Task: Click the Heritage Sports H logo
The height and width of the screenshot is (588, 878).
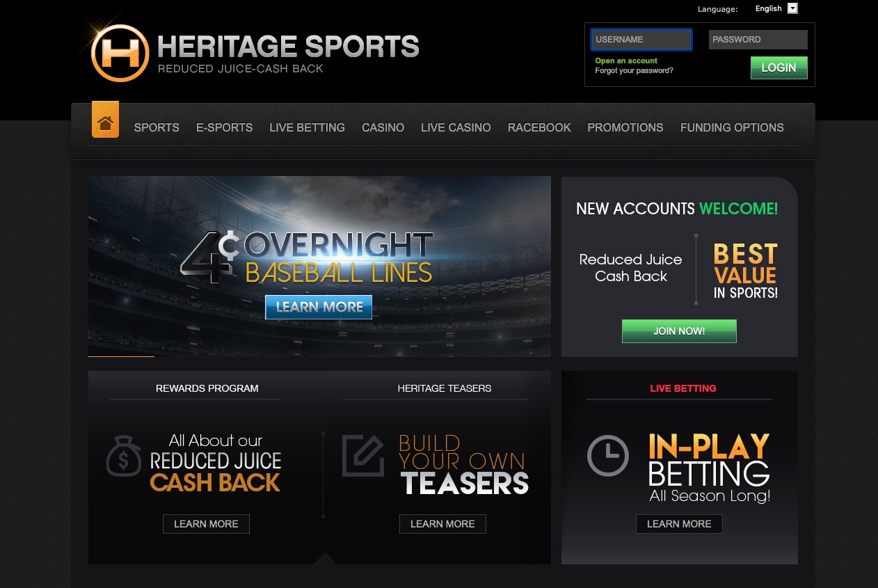Action: pos(120,53)
